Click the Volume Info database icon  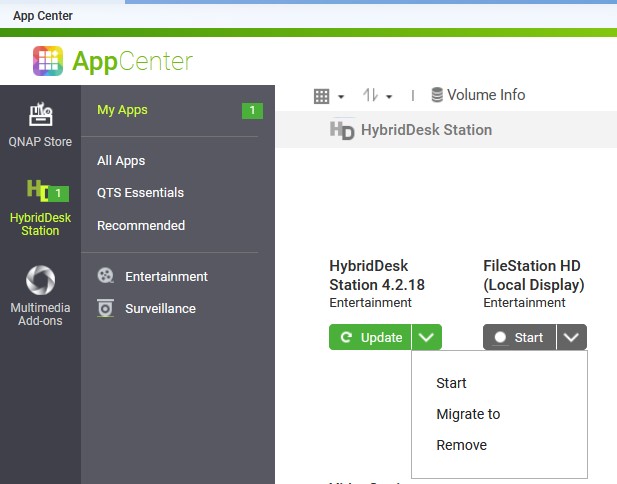tap(437, 95)
